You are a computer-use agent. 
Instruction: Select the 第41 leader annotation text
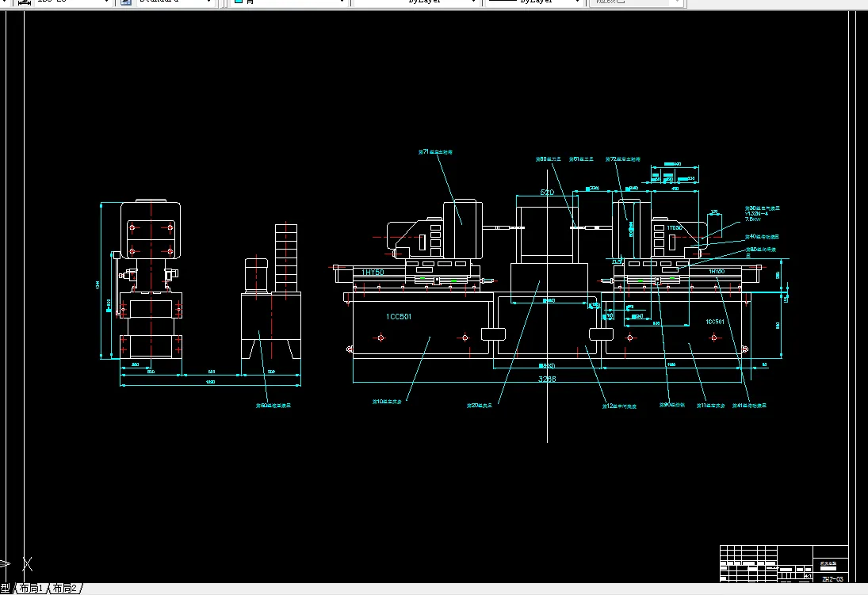coord(750,405)
